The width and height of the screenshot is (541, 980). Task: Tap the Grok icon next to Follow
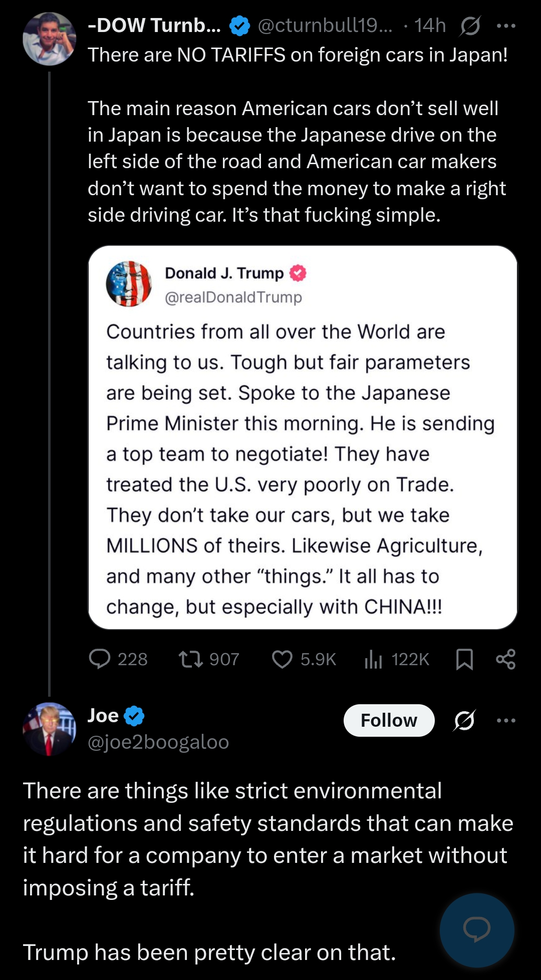coord(464,720)
